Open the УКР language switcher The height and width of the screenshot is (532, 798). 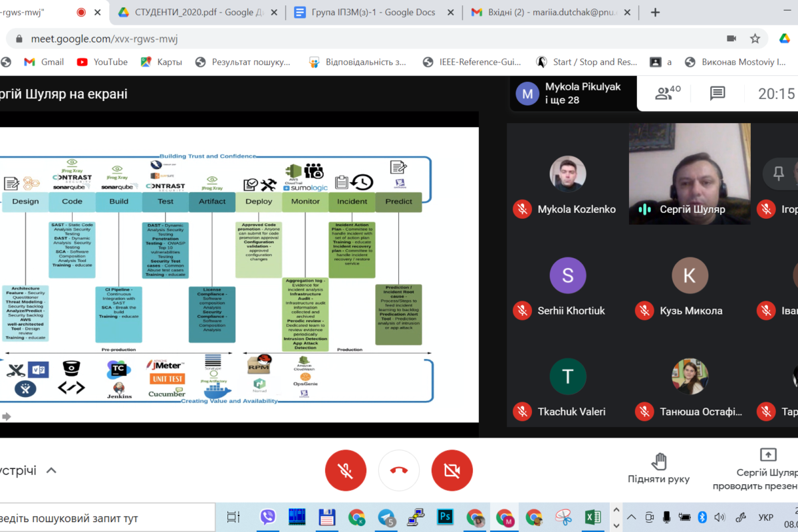765,517
